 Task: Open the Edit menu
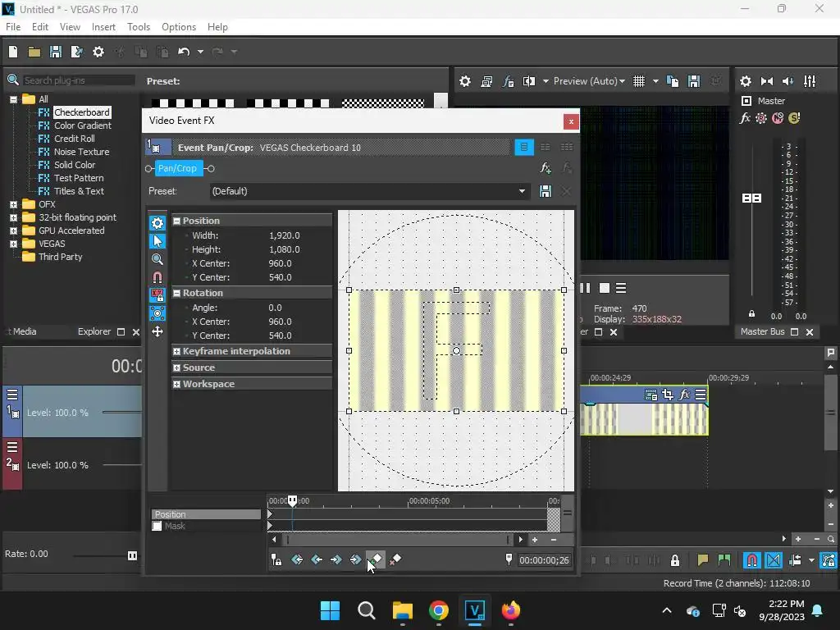pyautogui.click(x=40, y=27)
